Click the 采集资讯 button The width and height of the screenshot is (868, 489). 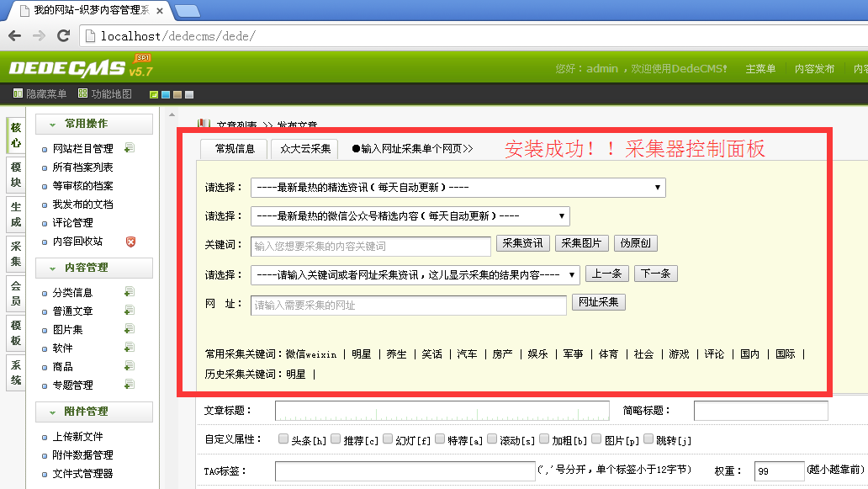click(523, 243)
